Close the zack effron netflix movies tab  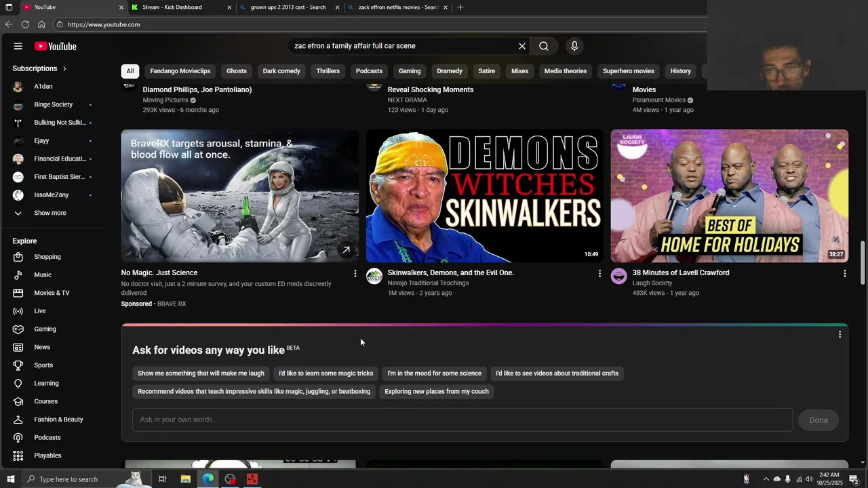click(x=446, y=7)
